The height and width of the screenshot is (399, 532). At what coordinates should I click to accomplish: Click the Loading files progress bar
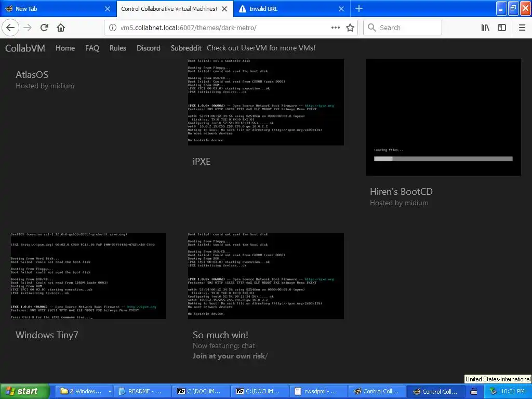point(443,159)
